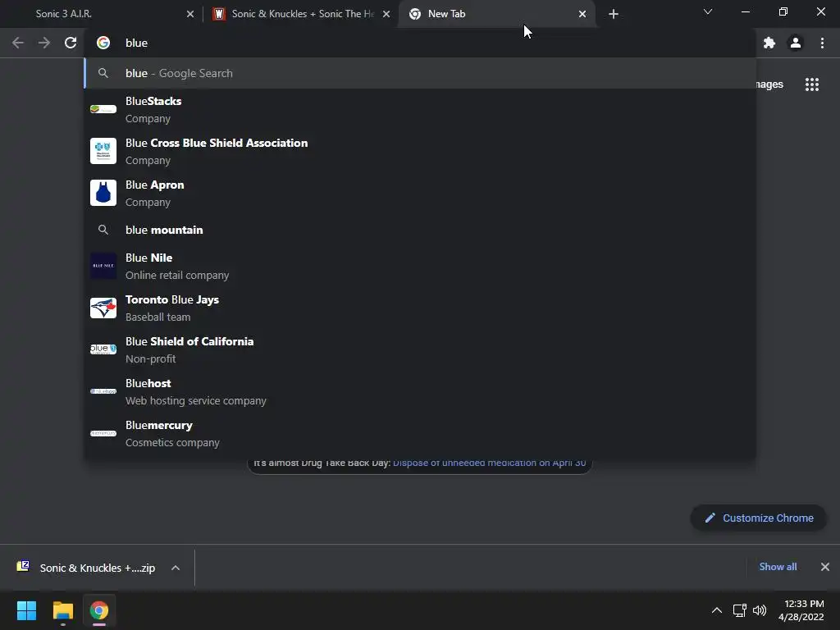Select the Bluehost suggestion

[420, 391]
